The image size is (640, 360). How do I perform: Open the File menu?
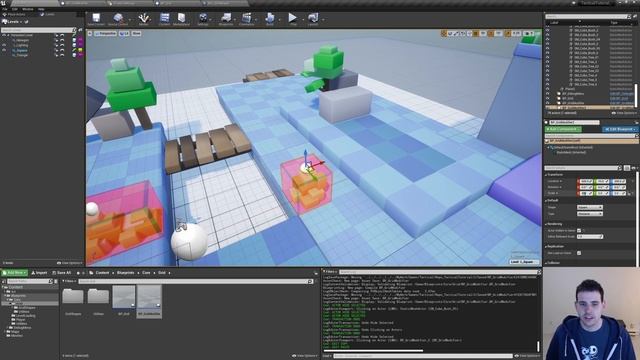pyautogui.click(x=5, y=9)
